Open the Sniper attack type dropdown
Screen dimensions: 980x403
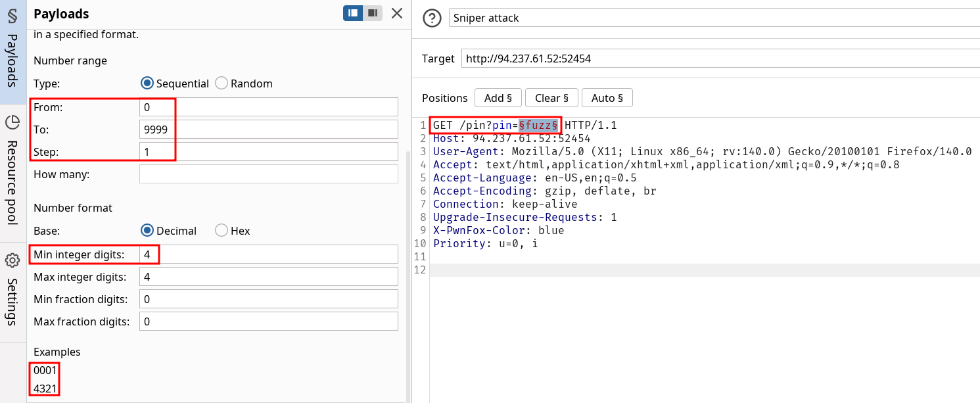713,18
